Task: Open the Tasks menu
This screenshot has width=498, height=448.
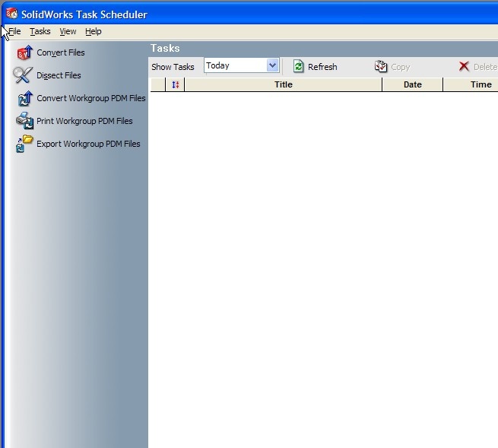Action: click(x=40, y=31)
